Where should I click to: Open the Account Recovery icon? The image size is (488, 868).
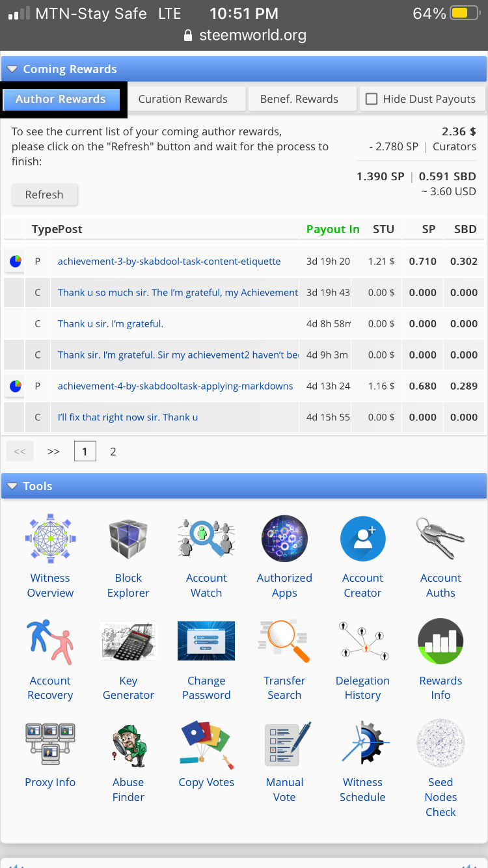pyautogui.click(x=50, y=641)
